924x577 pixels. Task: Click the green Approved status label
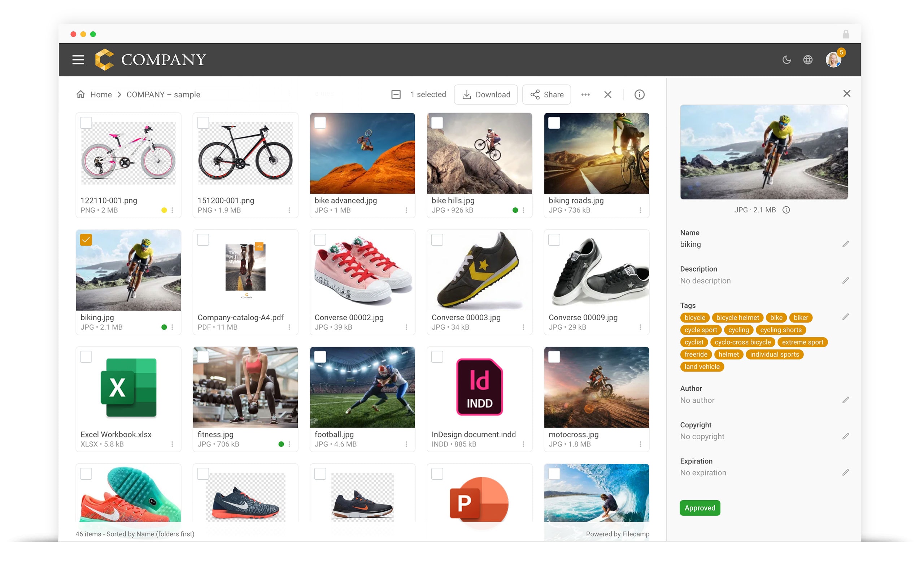point(699,508)
